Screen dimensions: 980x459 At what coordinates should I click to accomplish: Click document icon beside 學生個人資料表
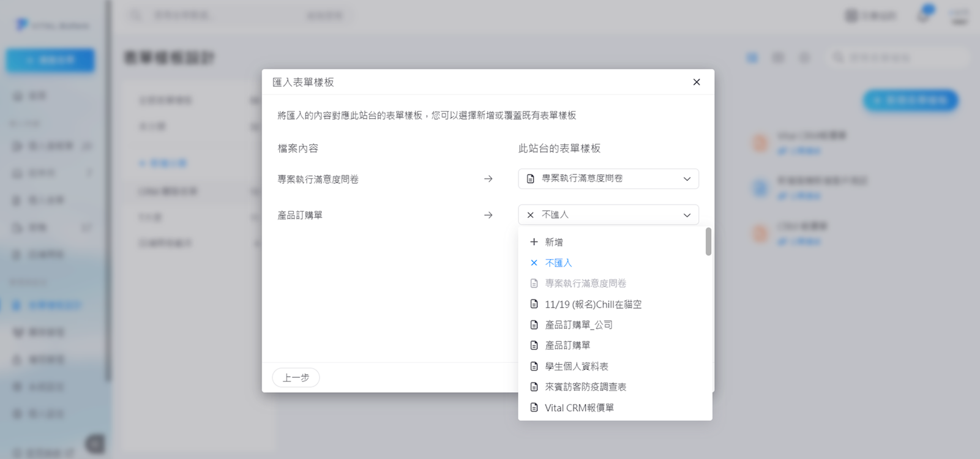coord(534,367)
